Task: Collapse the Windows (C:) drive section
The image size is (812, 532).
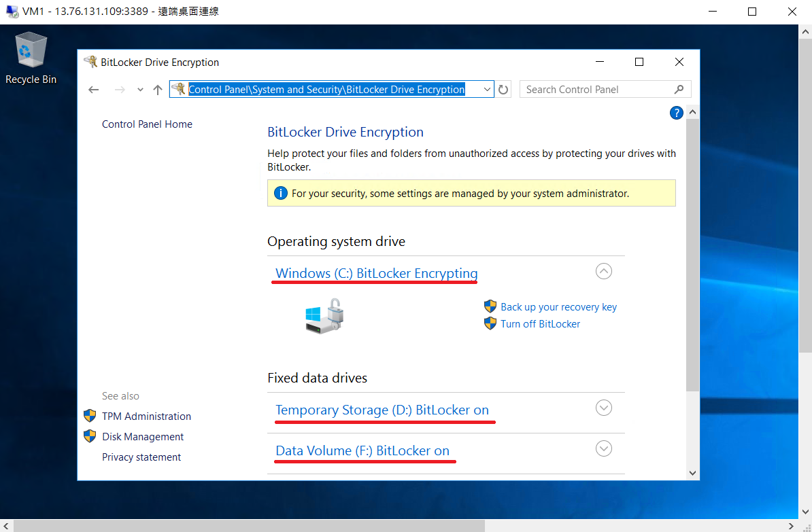Action: (604, 271)
